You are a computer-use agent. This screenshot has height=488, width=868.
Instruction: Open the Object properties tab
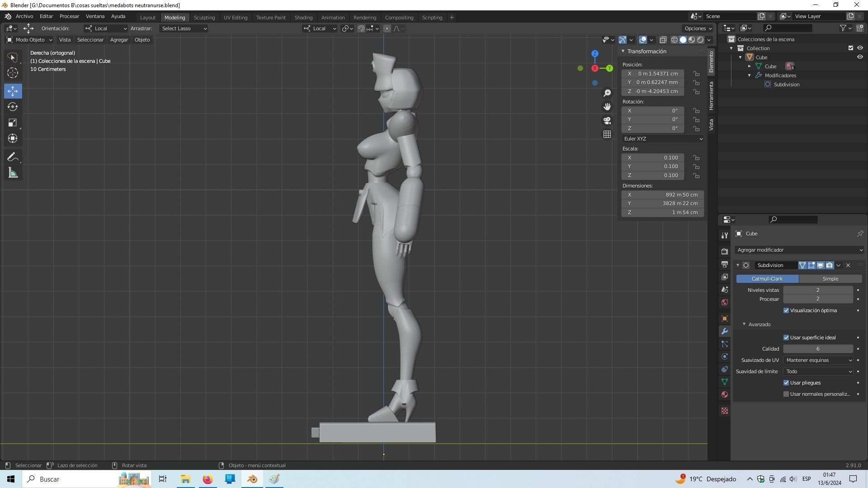point(725,319)
